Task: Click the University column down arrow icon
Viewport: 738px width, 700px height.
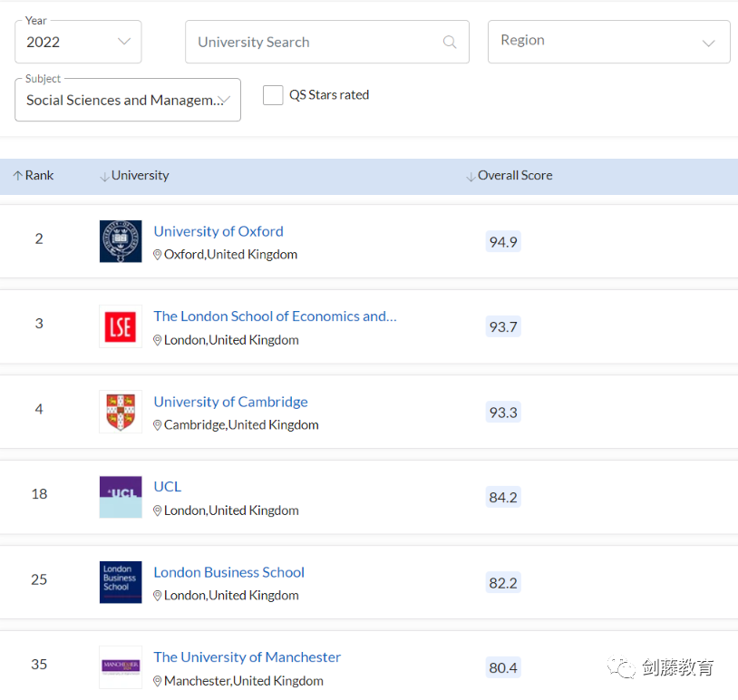Action: coord(104,177)
